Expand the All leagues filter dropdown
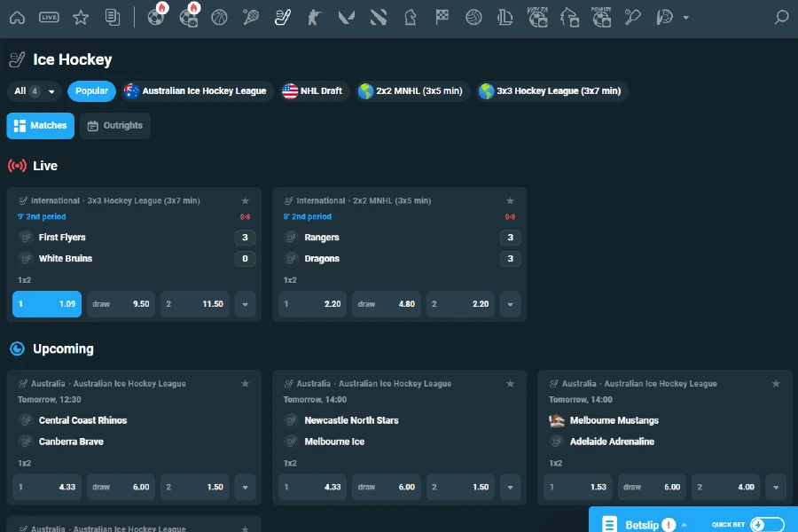 (x=35, y=91)
